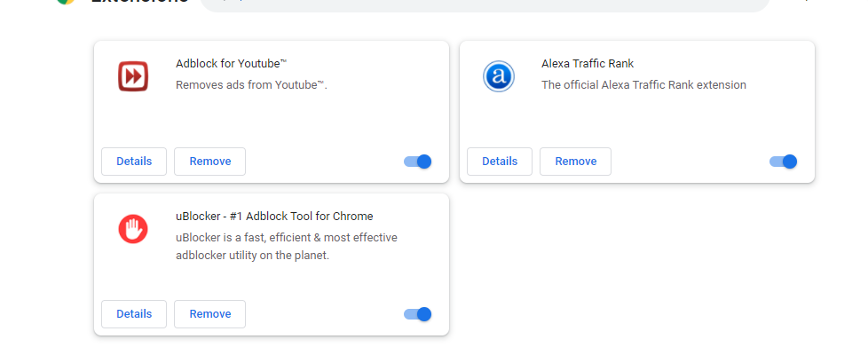The height and width of the screenshot is (363, 868).
Task: Remove the Adblock for Youtube extension
Action: pyautogui.click(x=209, y=162)
